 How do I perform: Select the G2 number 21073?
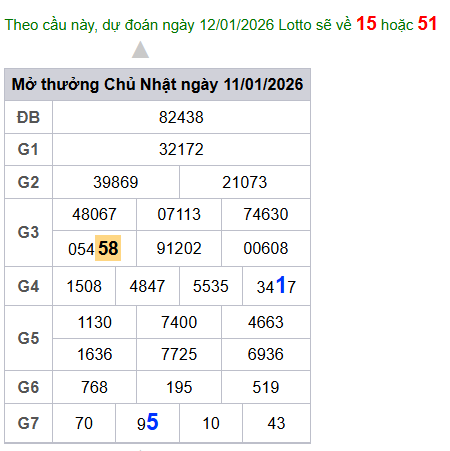[x=245, y=182]
